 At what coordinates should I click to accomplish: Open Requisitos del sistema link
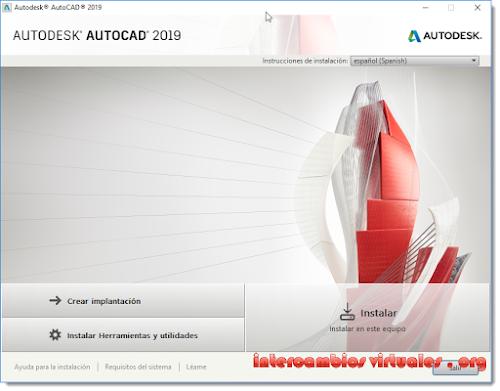pyautogui.click(x=138, y=367)
